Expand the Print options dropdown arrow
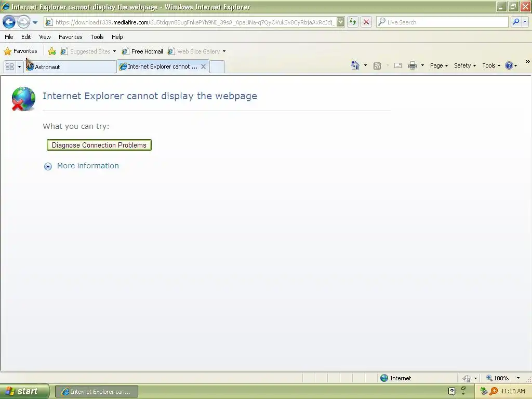532x399 pixels. 422,65
